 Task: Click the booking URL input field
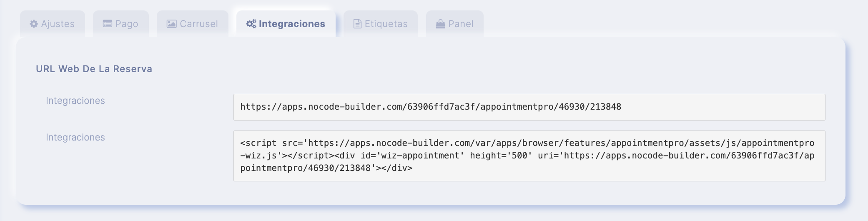coord(529,107)
